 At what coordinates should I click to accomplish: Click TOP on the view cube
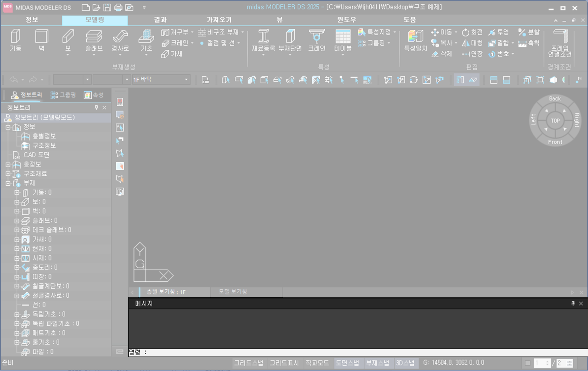(555, 121)
